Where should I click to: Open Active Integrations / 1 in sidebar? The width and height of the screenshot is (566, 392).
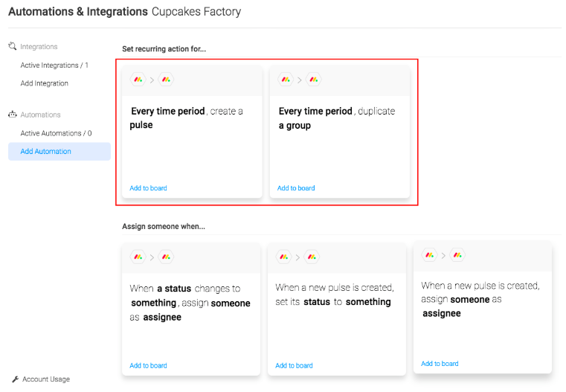54,65
